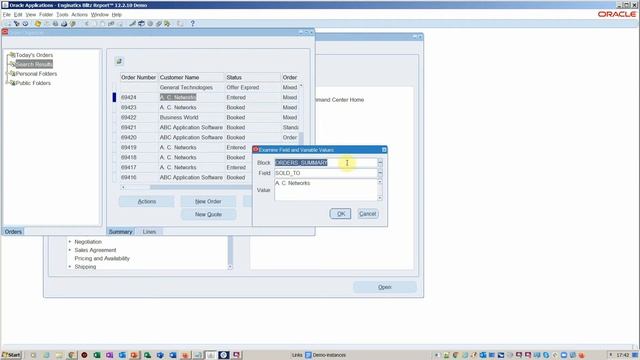
Task: Click the Open button in Navigator window
Action: click(384, 287)
